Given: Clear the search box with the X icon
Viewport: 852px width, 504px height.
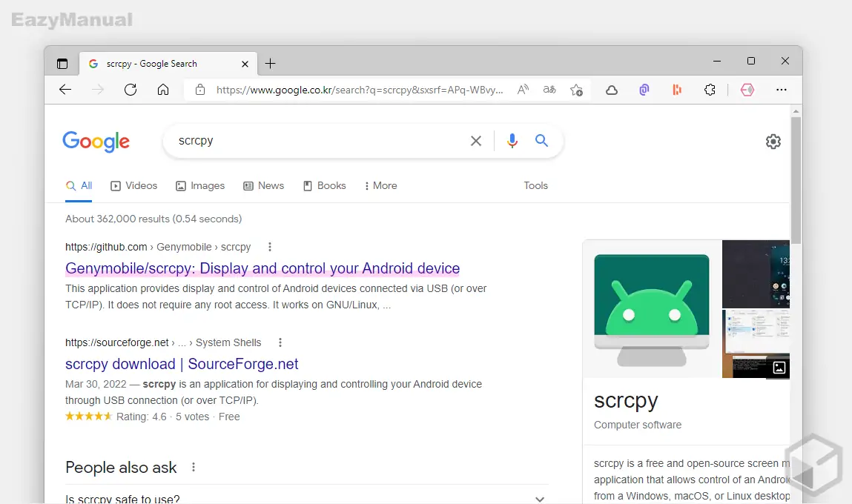Looking at the screenshot, I should click(x=476, y=141).
